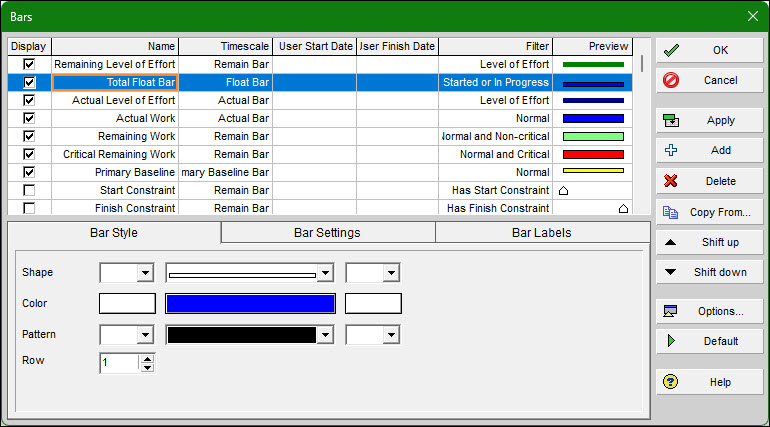Open the middle bar Shape dropdown
This screenshot has width=770, height=427.
click(325, 273)
